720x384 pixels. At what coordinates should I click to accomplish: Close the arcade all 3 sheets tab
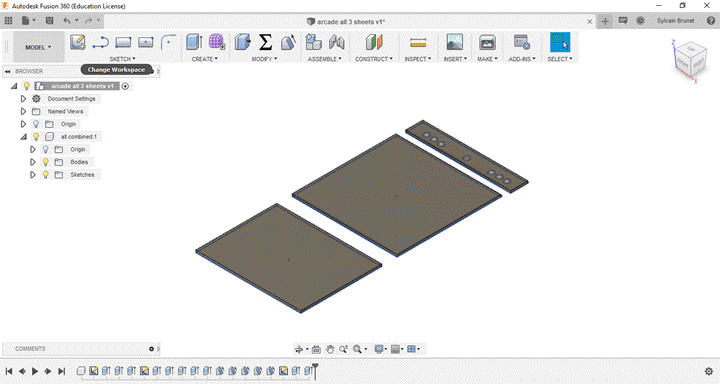pyautogui.click(x=590, y=22)
